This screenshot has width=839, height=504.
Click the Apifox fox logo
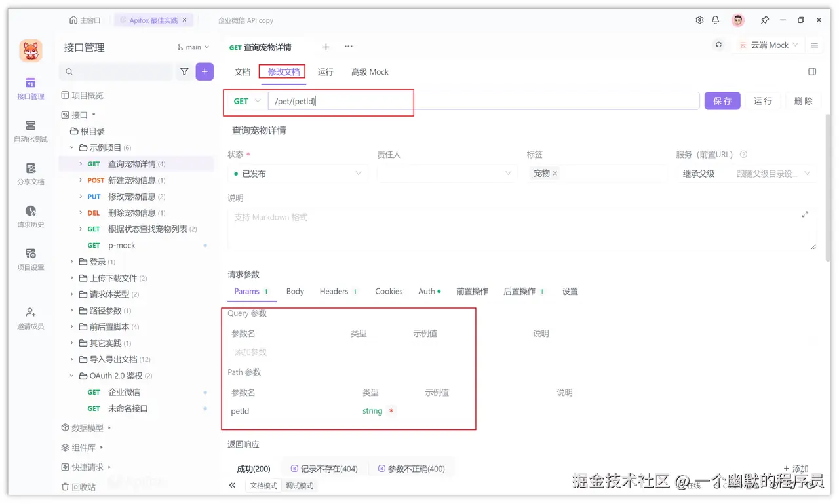pos(30,50)
